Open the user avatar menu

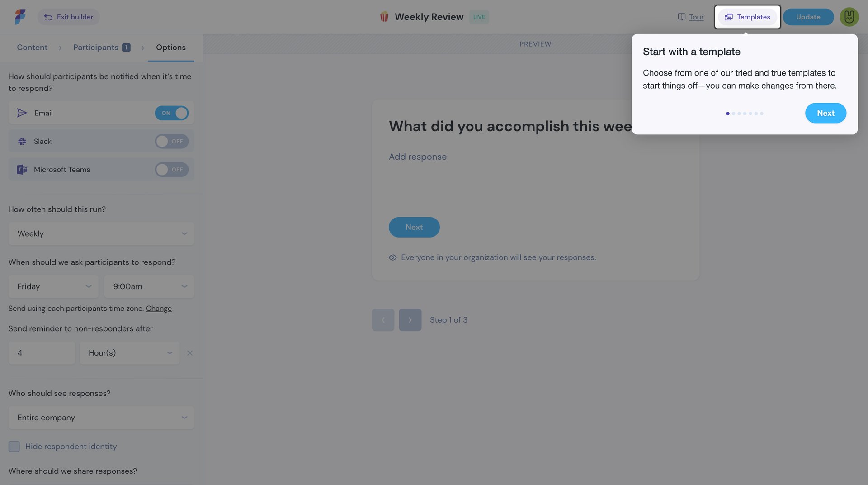(x=849, y=17)
